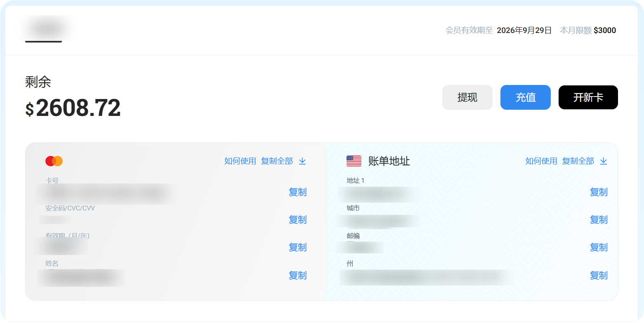Image resolution: width=644 pixels, height=323 pixels.
Task: Open a new card with 开新卡
Action: [588, 97]
